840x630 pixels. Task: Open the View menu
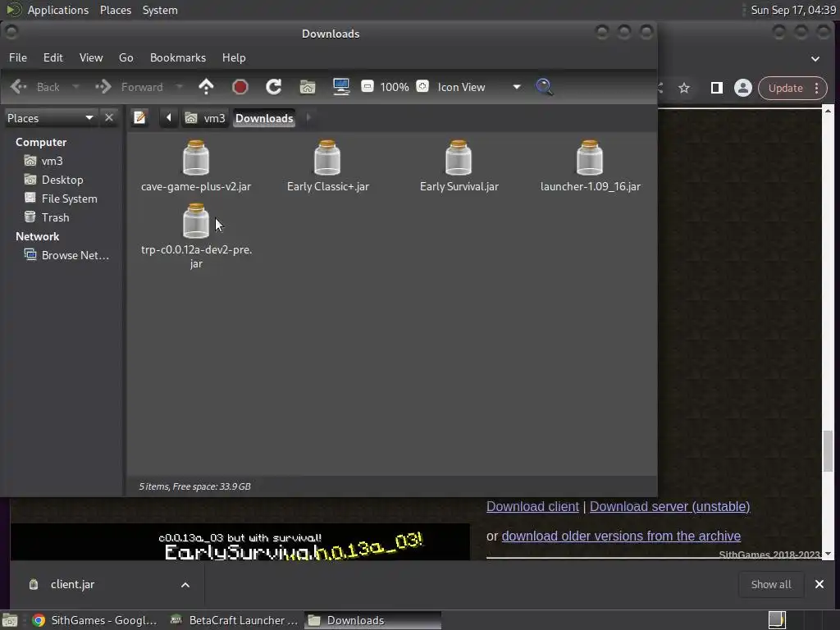[91, 57]
